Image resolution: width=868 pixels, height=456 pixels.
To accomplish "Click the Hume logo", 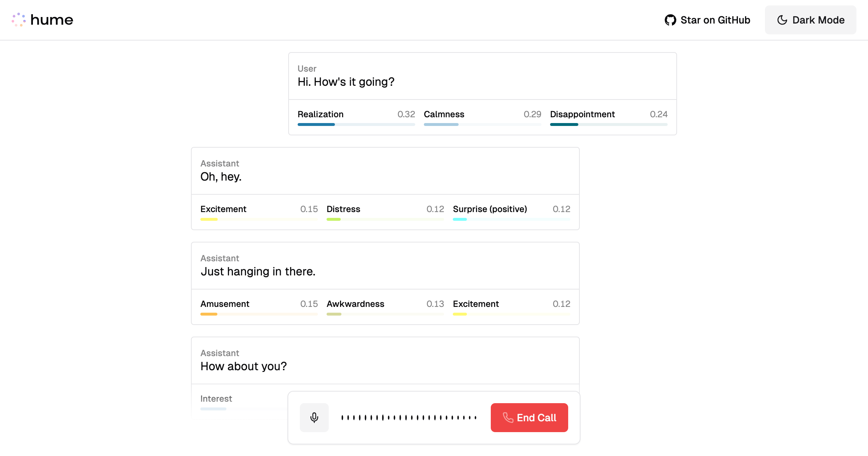I will click(43, 20).
